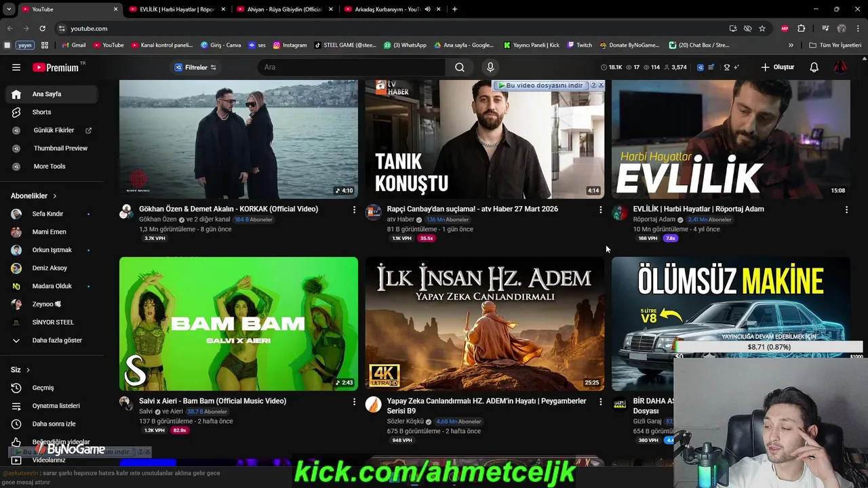The image size is (868, 488).
Task: Open the account avatar menu
Action: click(x=840, y=67)
